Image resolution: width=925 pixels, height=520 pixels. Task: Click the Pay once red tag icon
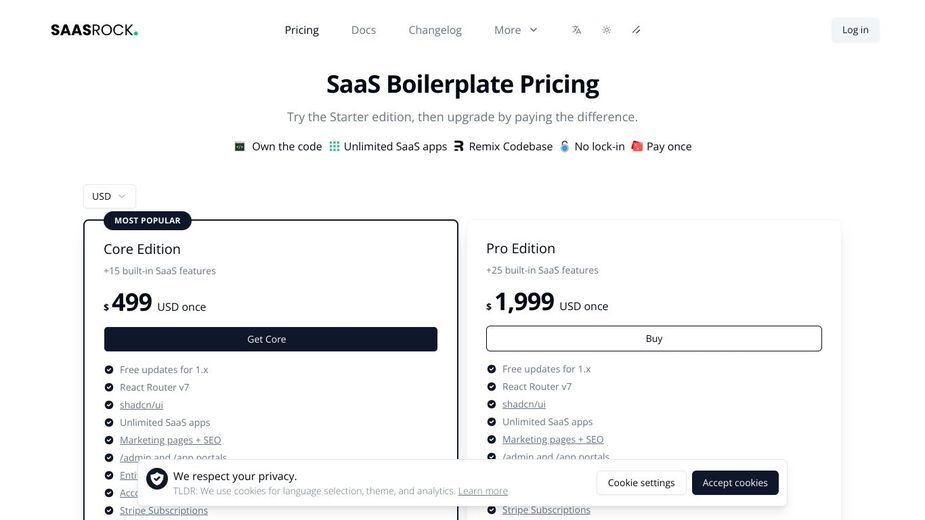(x=637, y=146)
